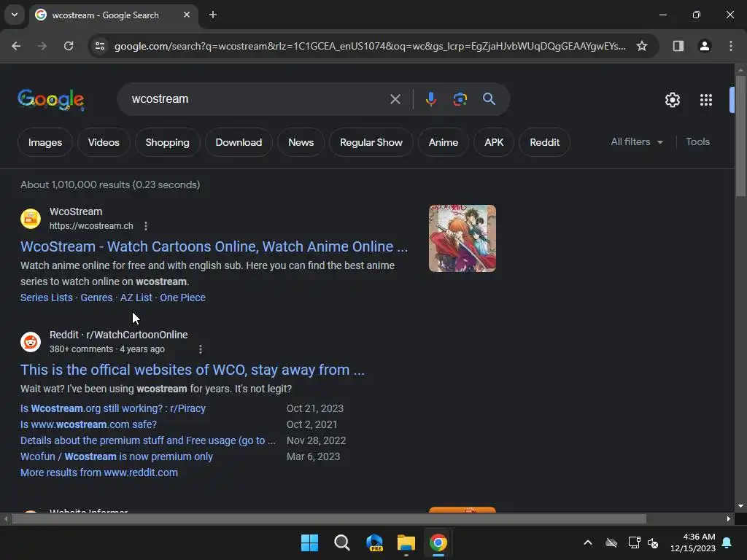747x560 pixels.
Task: Open 'This is the offical websites of WCO' result
Action: click(x=193, y=370)
